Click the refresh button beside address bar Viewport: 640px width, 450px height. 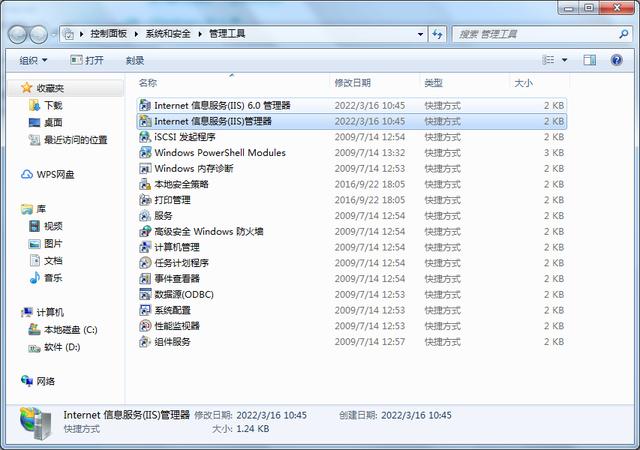[x=438, y=34]
